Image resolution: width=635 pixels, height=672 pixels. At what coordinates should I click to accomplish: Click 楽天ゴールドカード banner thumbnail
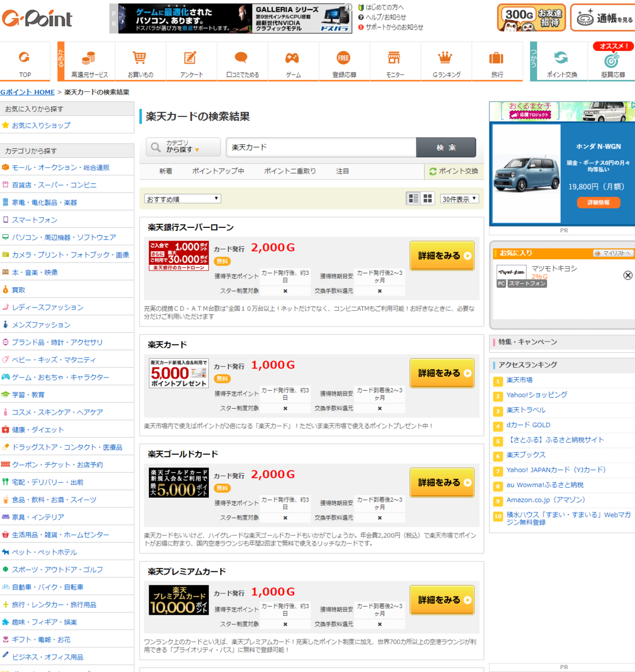click(x=179, y=483)
